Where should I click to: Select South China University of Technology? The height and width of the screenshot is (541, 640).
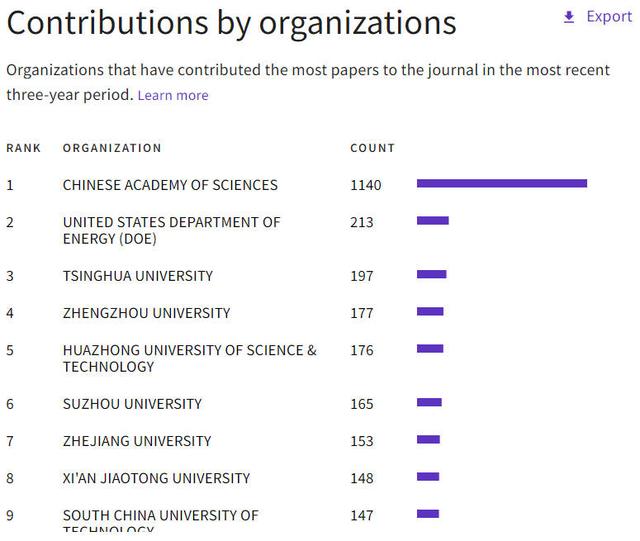160,516
